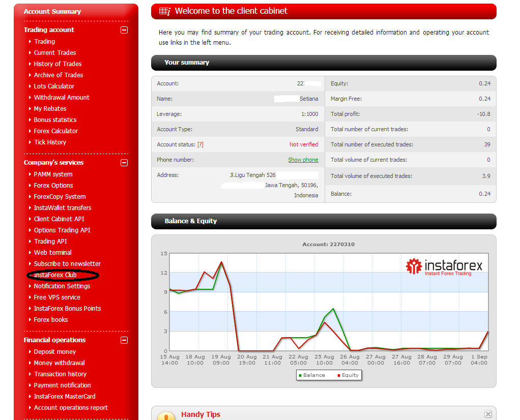This screenshot has width=520, height=420.
Task: Click the Leverage value 1:1000
Action: (310, 114)
